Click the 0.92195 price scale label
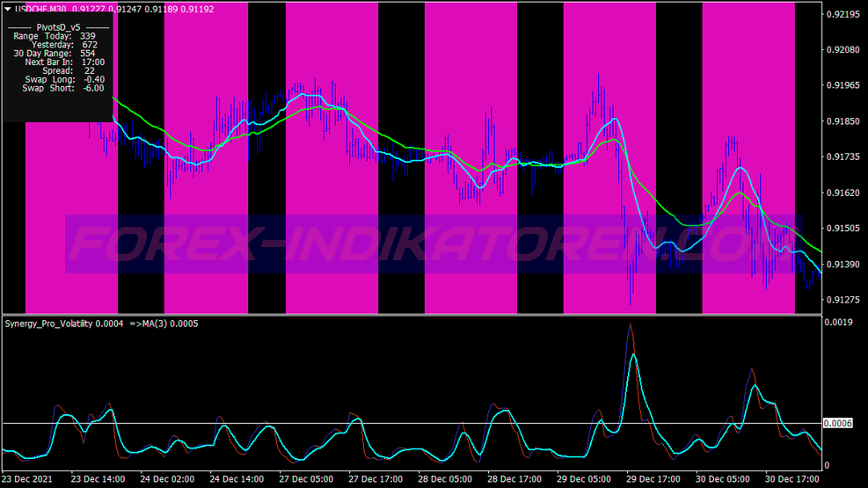Viewport: 868px width, 488px height. coord(842,14)
